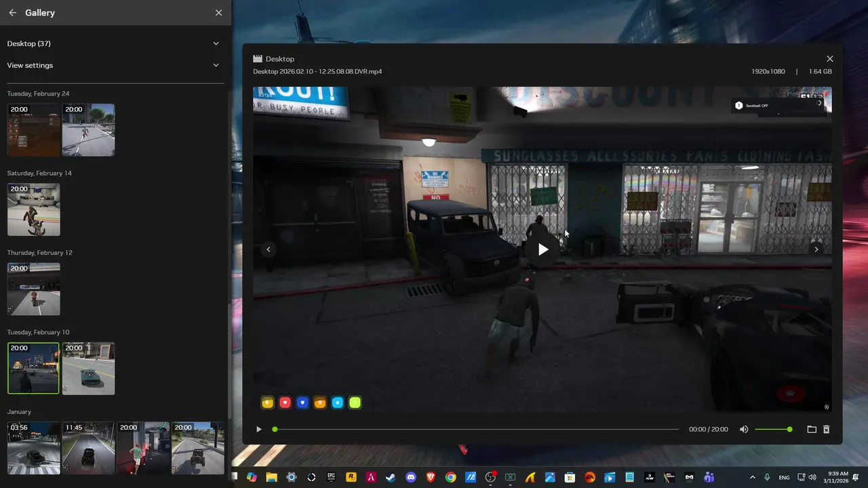Screen dimensions: 868x488
Task: Click the video seek progress bar
Action: [x=476, y=429]
